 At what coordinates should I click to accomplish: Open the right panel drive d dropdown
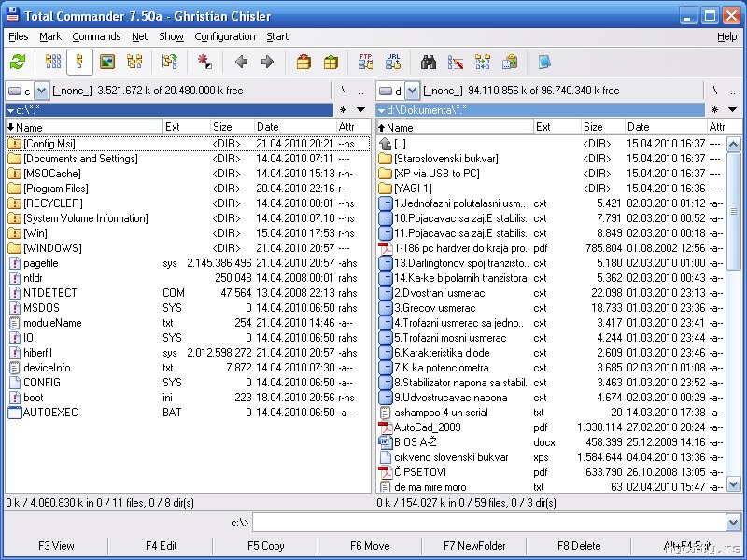click(x=412, y=91)
